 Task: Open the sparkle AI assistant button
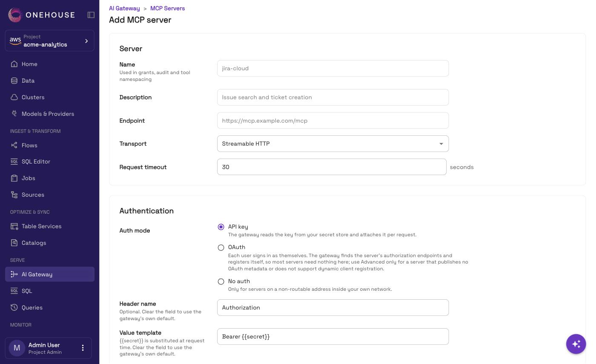coord(576,344)
